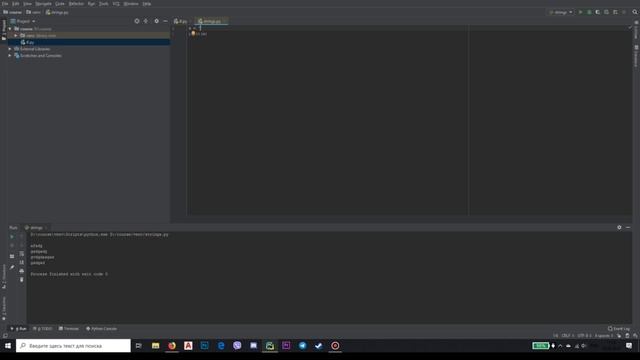Open Task View icon in taskbar
Viewport: 640px width, 360px height.
point(139,346)
